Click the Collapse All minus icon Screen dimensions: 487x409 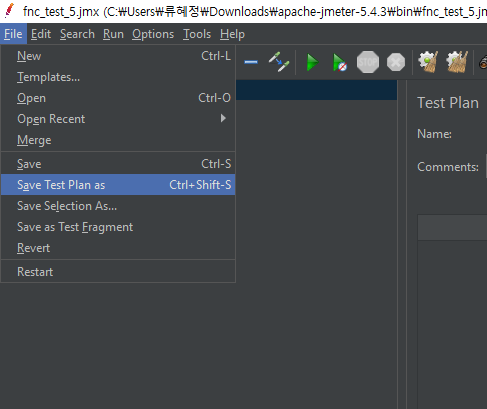point(251,62)
